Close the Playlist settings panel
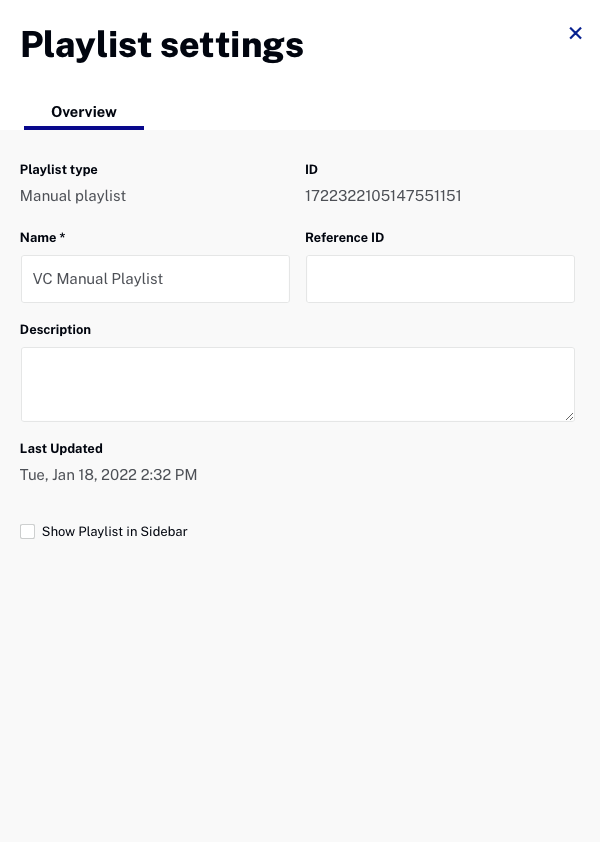Screen dimensions: 600x842 tap(575, 33)
